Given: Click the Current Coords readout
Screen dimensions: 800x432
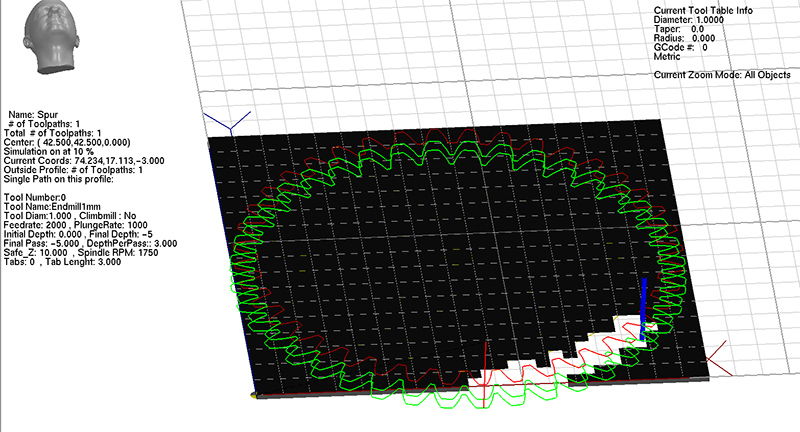Looking at the screenshot, I should click(x=84, y=160).
